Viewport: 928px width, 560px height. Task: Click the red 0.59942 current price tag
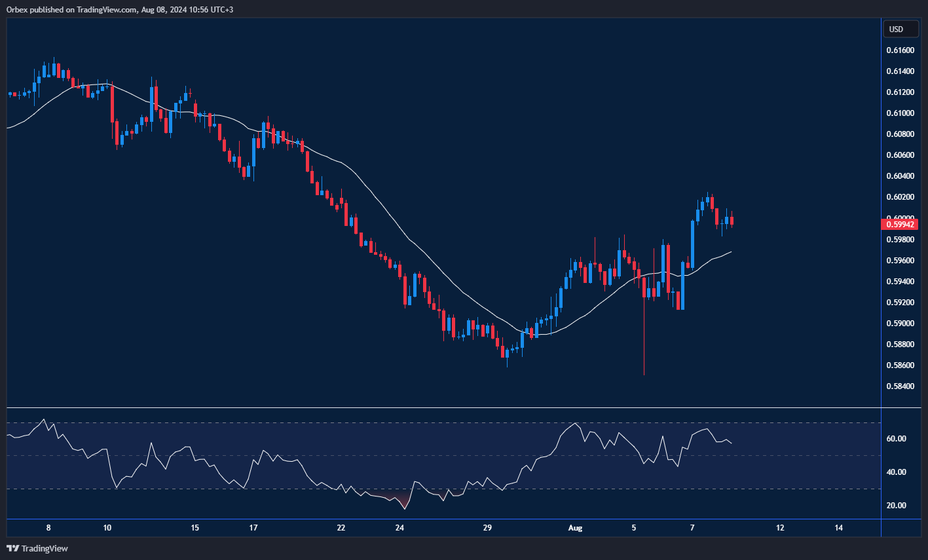(x=901, y=225)
